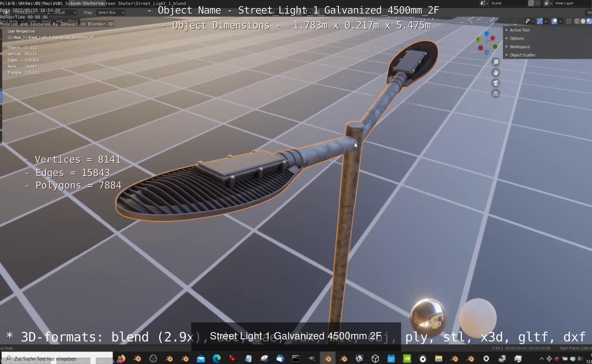Screen dimensions: 592x364
Task: Expand the Workspace panel
Action: coord(520,47)
